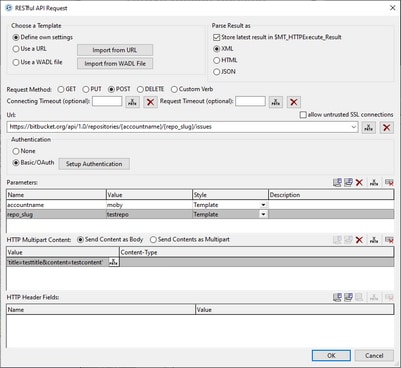Click into the Connecting Timeout input field
Viewport: 401px width, 368px height.
point(107,101)
